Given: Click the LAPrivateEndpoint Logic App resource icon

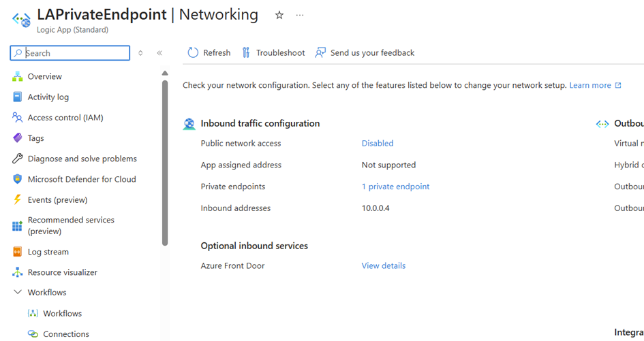Looking at the screenshot, I should [x=21, y=19].
